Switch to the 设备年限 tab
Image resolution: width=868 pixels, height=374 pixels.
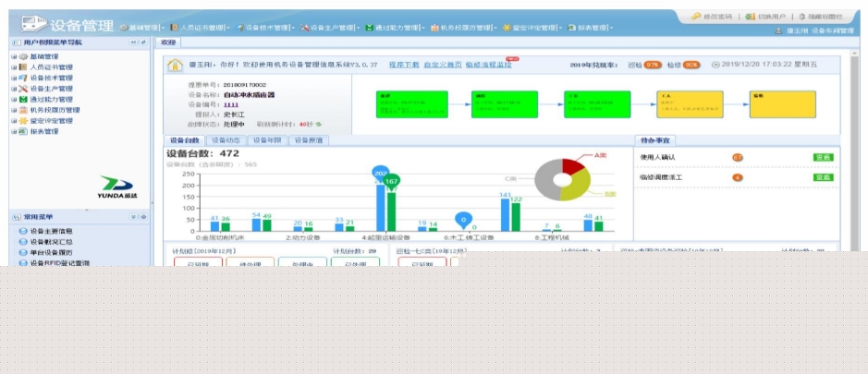pyautogui.click(x=266, y=140)
